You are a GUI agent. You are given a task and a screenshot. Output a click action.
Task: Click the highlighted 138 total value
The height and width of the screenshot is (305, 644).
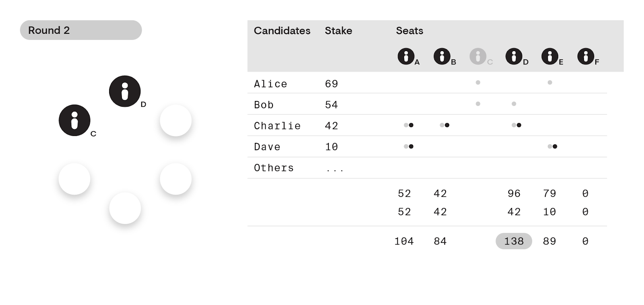click(514, 241)
